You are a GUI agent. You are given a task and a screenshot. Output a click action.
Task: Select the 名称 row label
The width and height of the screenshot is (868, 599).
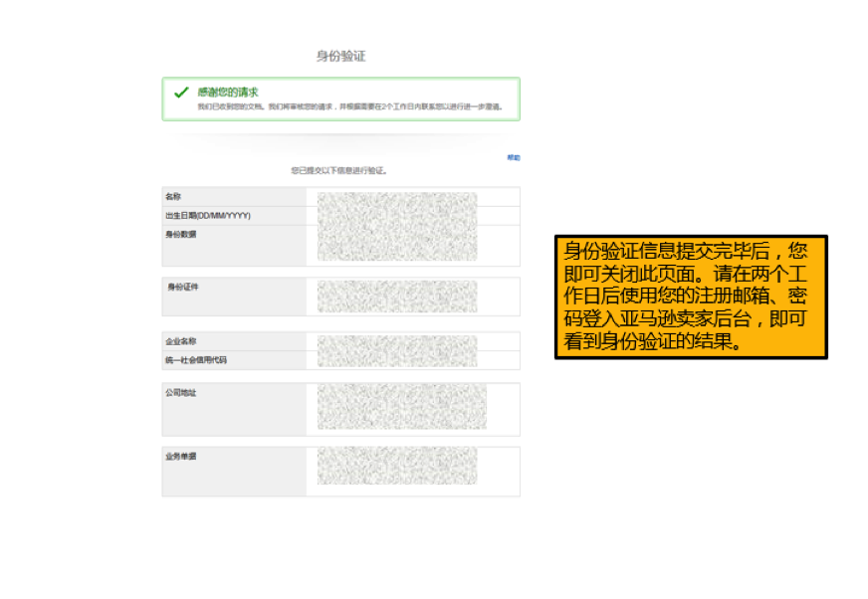click(x=174, y=197)
